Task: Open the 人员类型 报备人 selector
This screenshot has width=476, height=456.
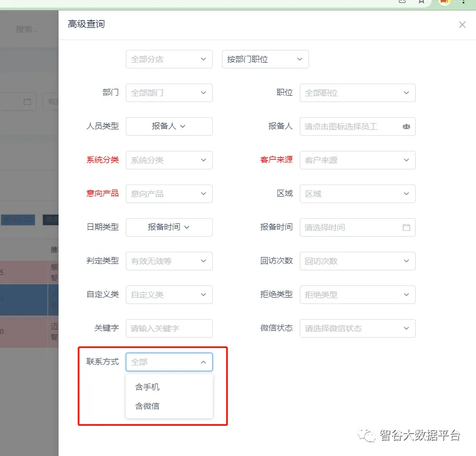Action: coord(169,126)
